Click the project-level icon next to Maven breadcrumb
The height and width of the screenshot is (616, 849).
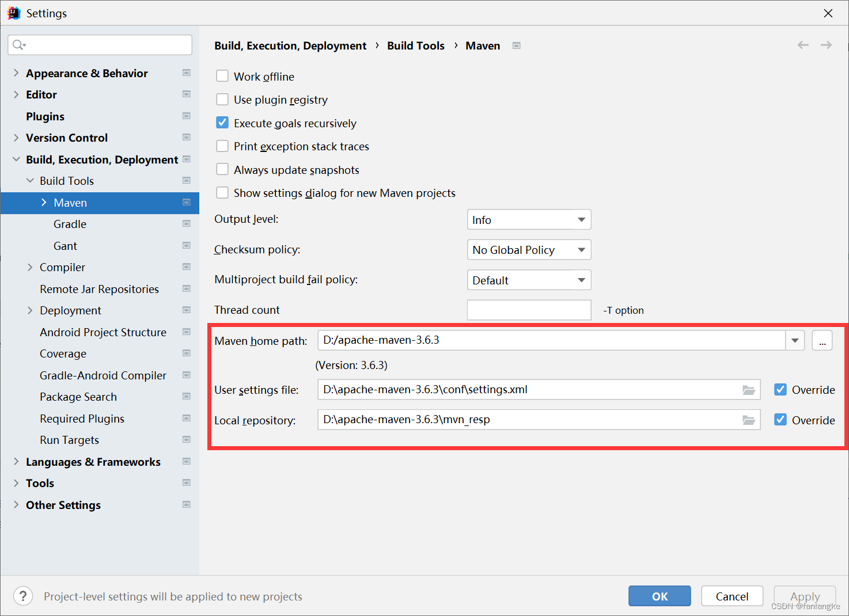tap(517, 45)
